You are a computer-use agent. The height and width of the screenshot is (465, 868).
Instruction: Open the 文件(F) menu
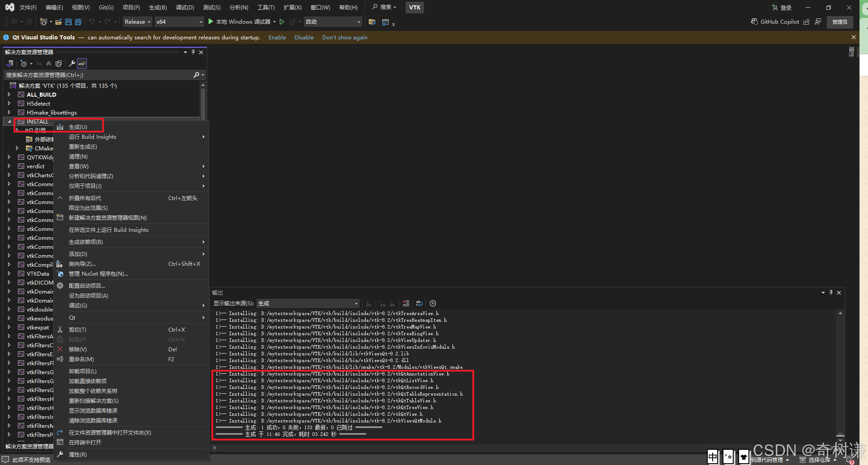pyautogui.click(x=28, y=7)
